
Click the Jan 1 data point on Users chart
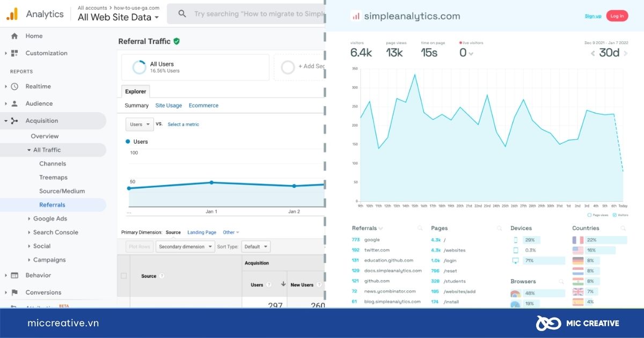pyautogui.click(x=211, y=182)
